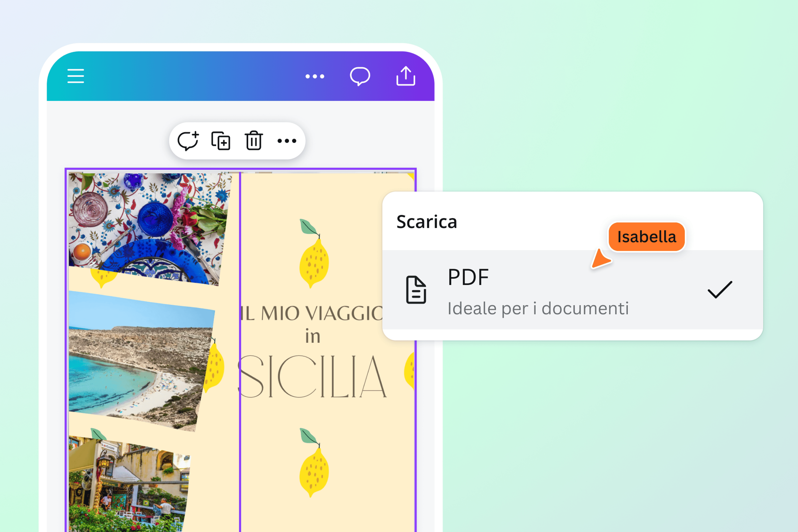Open the three-dot more options in the top bar

315,76
